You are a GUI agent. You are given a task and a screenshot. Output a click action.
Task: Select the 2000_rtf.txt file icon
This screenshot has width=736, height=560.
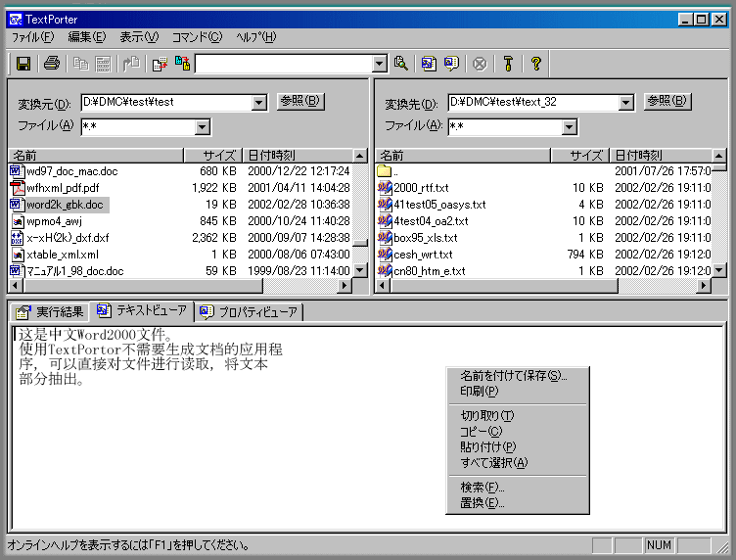point(385,188)
